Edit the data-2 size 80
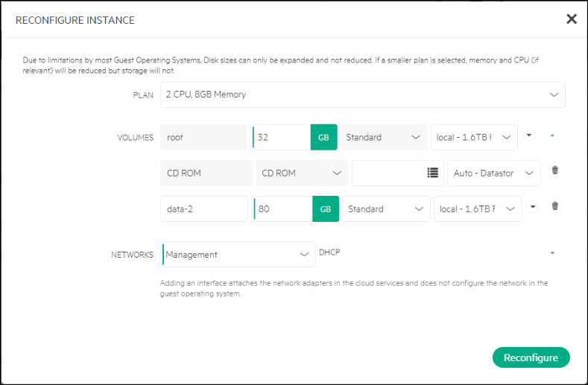588x385 pixels. pyautogui.click(x=283, y=209)
